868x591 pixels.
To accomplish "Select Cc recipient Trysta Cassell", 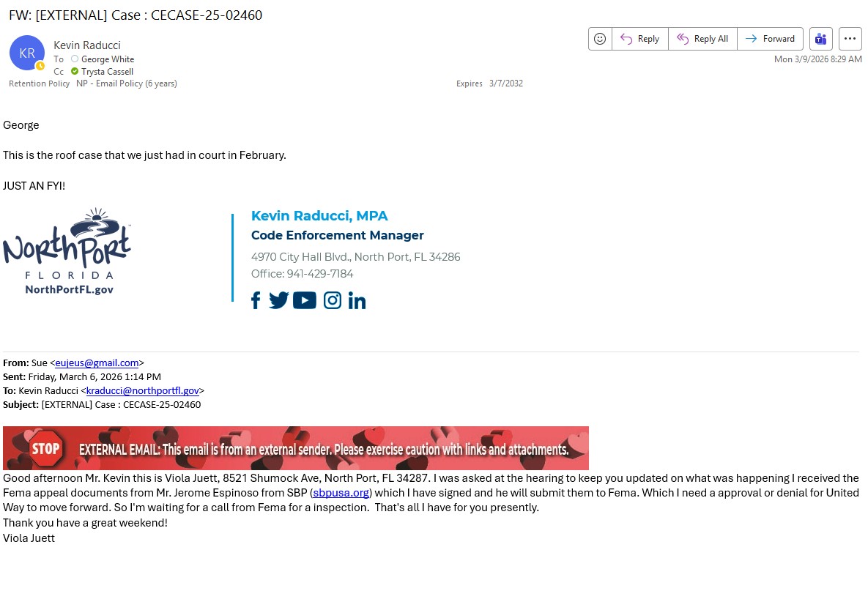I will (x=107, y=71).
